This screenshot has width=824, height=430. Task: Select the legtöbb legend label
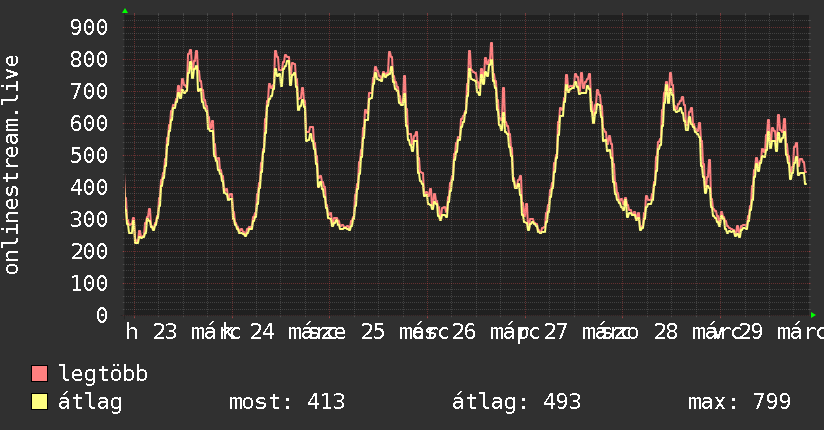pos(103,373)
